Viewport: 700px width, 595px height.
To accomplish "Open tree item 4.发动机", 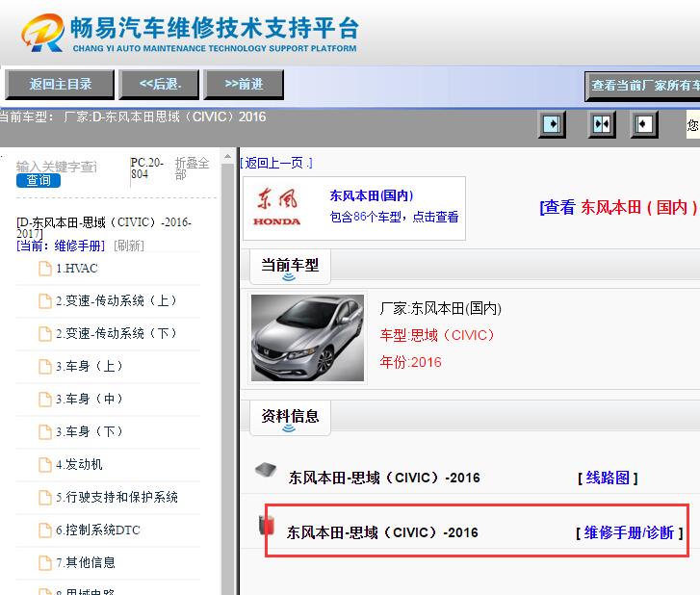I will (79, 465).
